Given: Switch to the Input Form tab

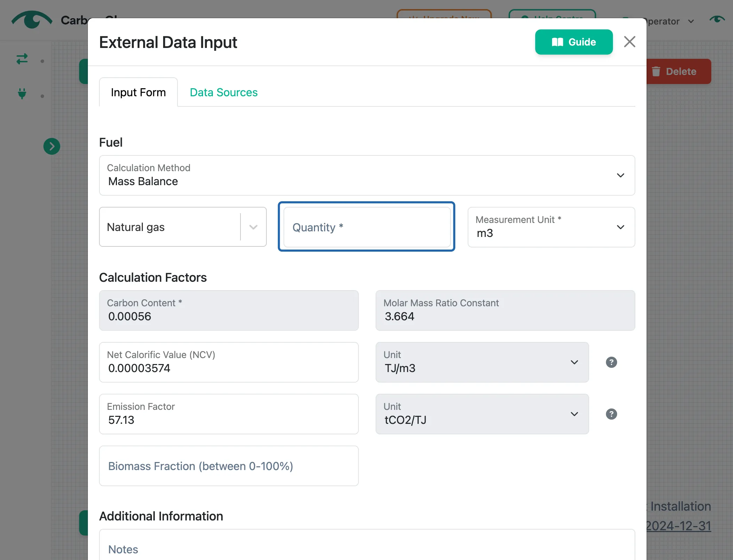Looking at the screenshot, I should [138, 92].
